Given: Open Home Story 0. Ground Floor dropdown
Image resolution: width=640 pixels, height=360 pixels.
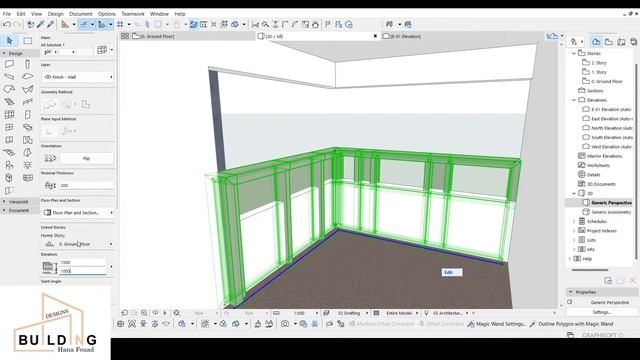Looking at the screenshot, I should pyautogui.click(x=78, y=244).
